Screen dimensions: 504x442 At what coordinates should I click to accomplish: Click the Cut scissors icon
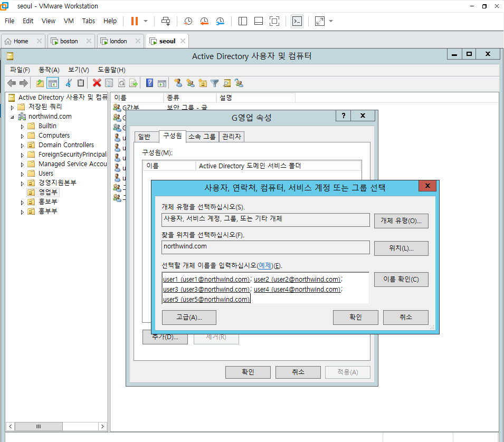coord(69,83)
